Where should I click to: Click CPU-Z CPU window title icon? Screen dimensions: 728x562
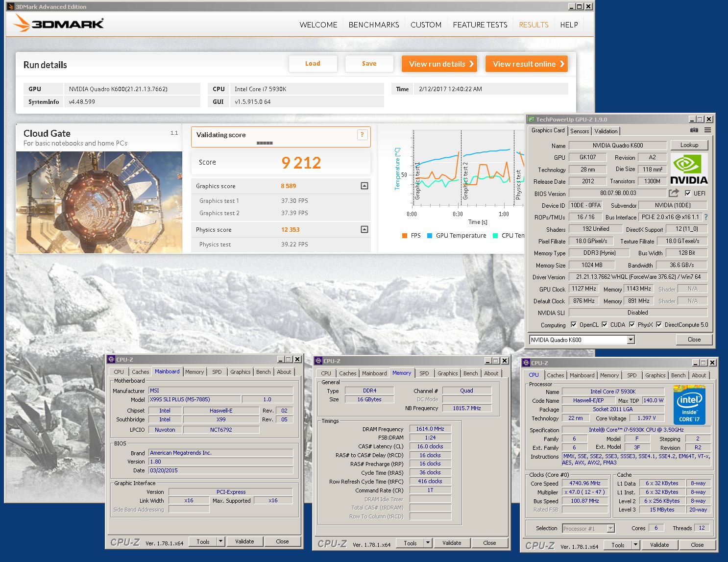[526, 363]
